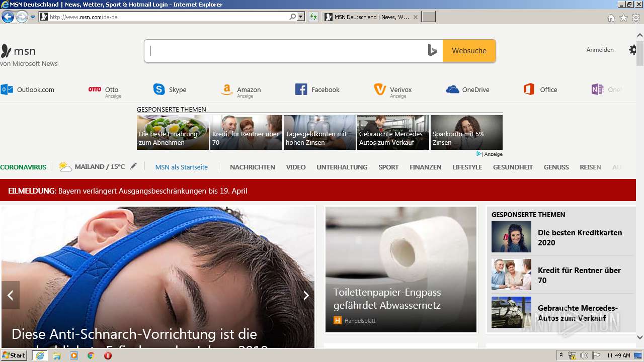This screenshot has width=644, height=362.
Task: Open IE Tools gear icon
Action: coord(636,18)
